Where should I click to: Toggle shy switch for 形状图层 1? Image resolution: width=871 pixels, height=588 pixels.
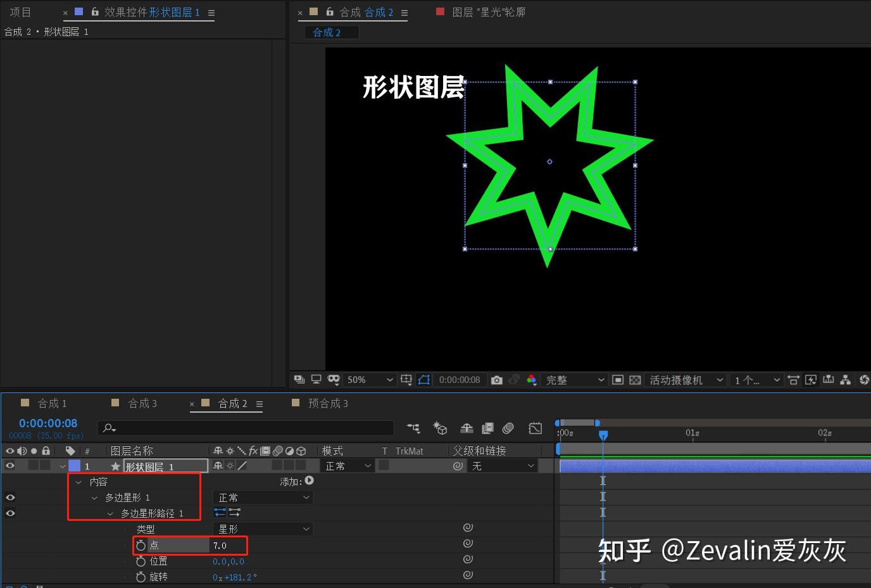tap(218, 466)
